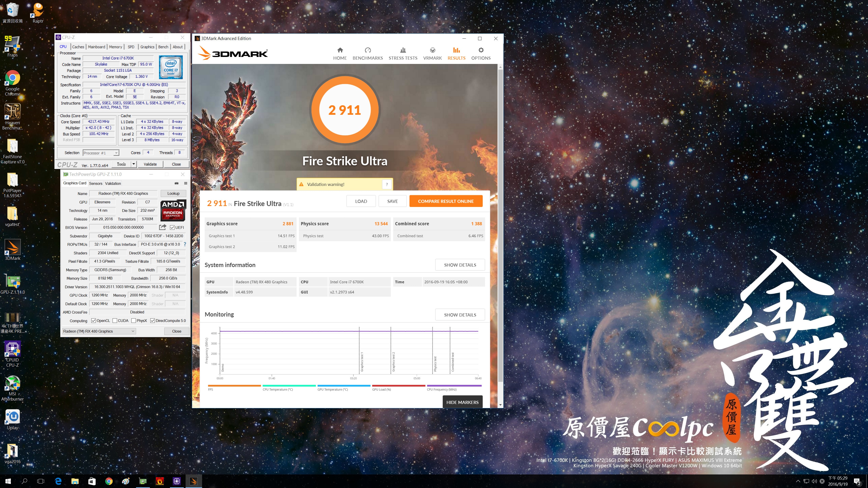This screenshot has height=488, width=868.
Task: Click the SAVE result button
Action: (x=392, y=201)
